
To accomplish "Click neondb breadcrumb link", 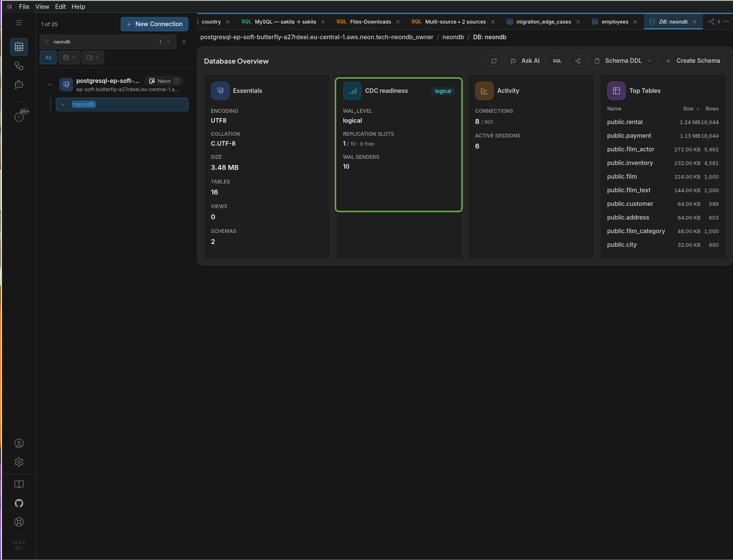I will pos(453,37).
